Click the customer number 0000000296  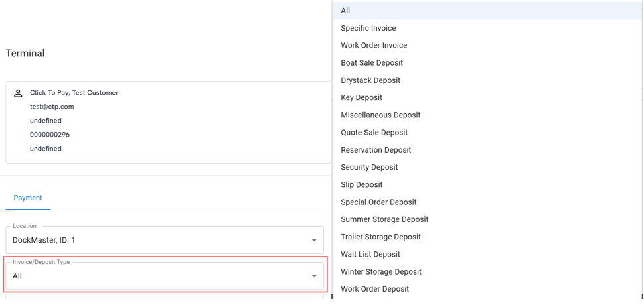click(x=50, y=135)
